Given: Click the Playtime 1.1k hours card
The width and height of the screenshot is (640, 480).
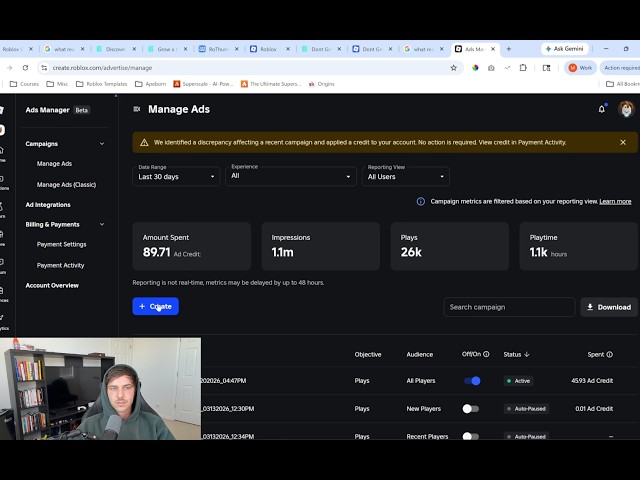Looking at the screenshot, I should [x=578, y=246].
